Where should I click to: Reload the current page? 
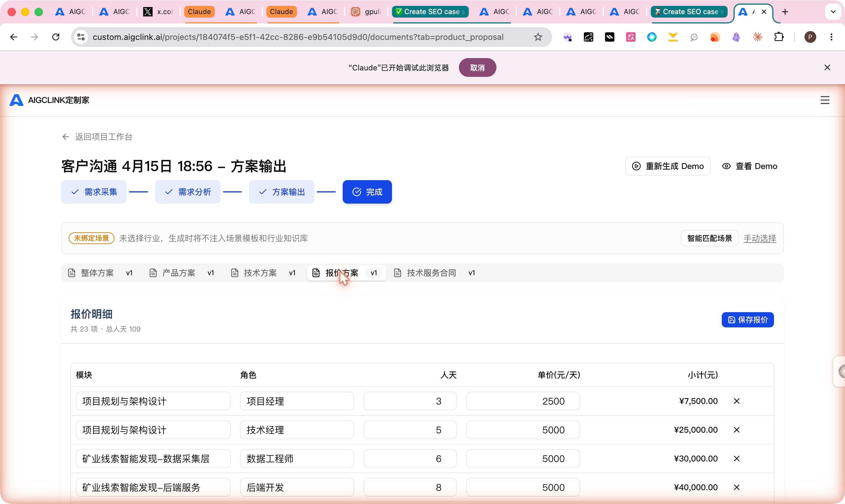[56, 37]
